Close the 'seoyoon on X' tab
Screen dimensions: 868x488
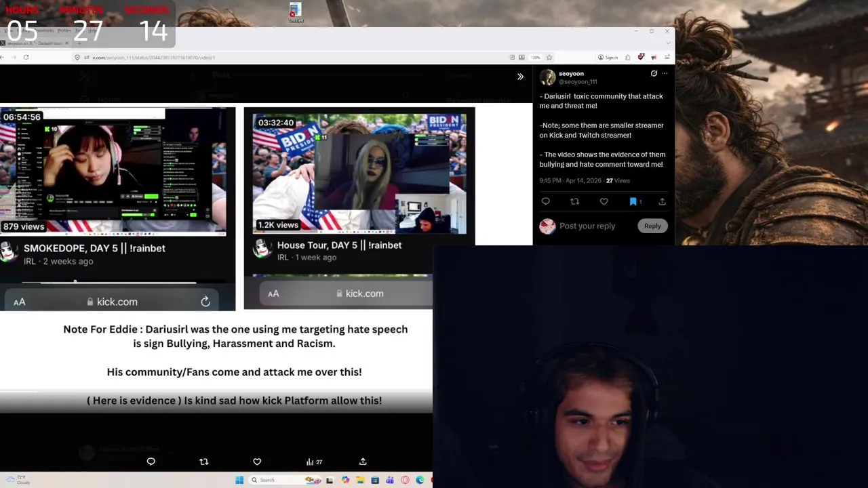pos(66,43)
